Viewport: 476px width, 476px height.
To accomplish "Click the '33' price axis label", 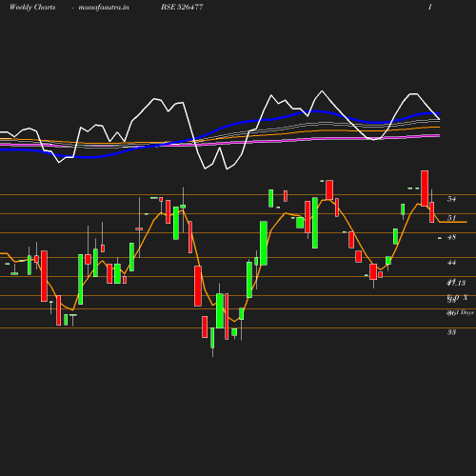I will tap(451, 332).
